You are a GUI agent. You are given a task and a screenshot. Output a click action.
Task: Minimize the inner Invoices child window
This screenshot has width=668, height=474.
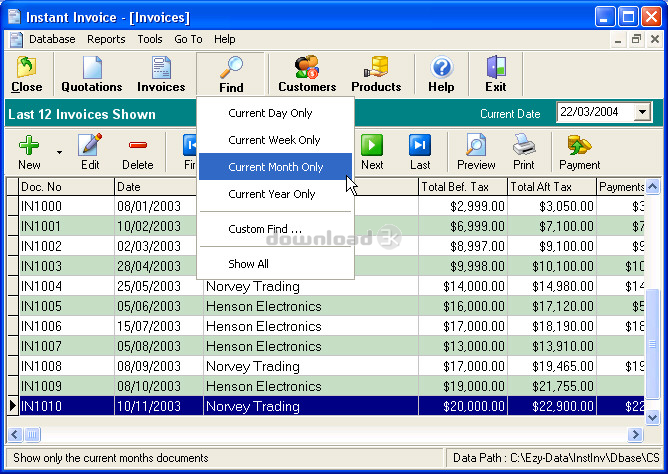pyautogui.click(x=618, y=40)
